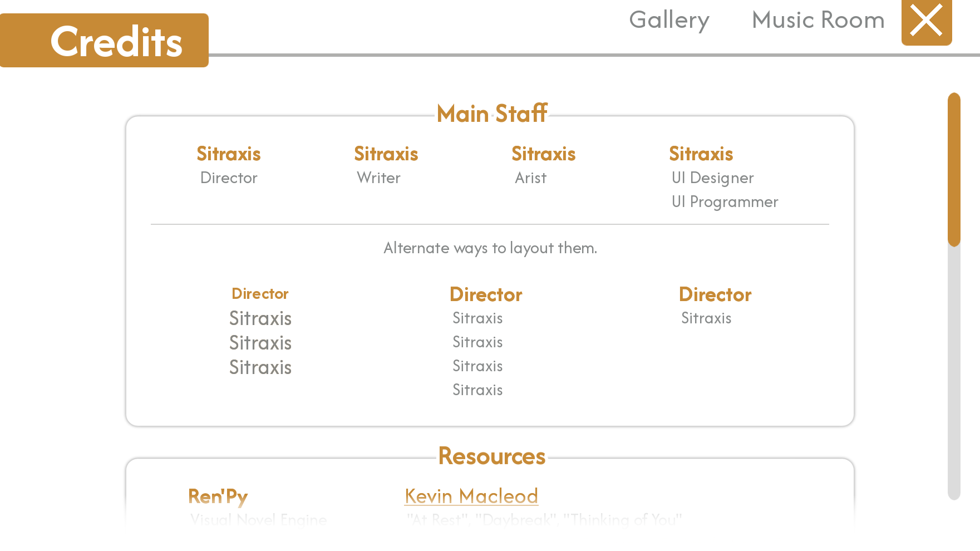Click the Resources section heading
Image resolution: width=980 pixels, height=551 pixels.
(491, 456)
